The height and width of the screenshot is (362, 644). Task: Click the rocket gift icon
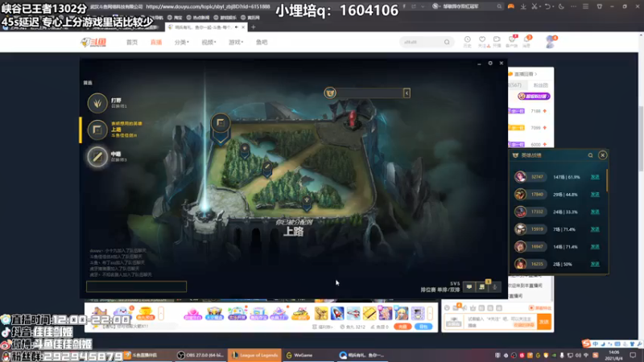point(337,313)
